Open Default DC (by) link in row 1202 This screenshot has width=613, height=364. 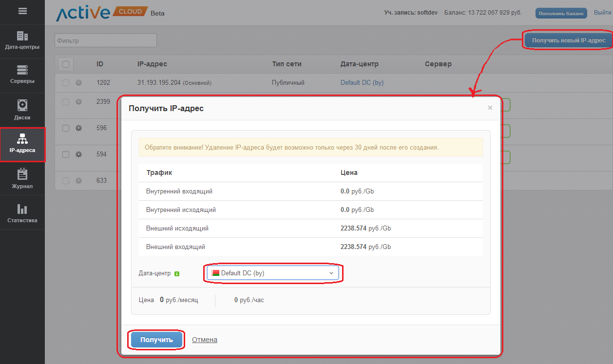pyautogui.click(x=362, y=83)
